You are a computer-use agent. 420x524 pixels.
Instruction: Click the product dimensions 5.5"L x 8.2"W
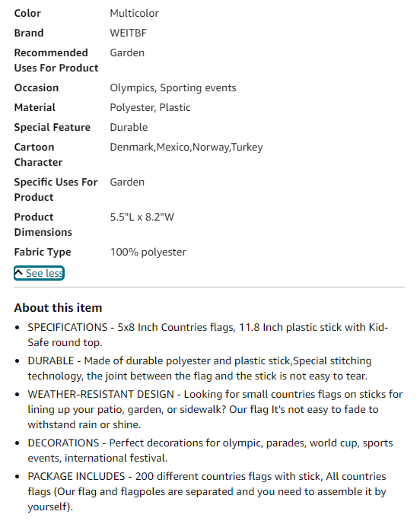[x=142, y=218]
